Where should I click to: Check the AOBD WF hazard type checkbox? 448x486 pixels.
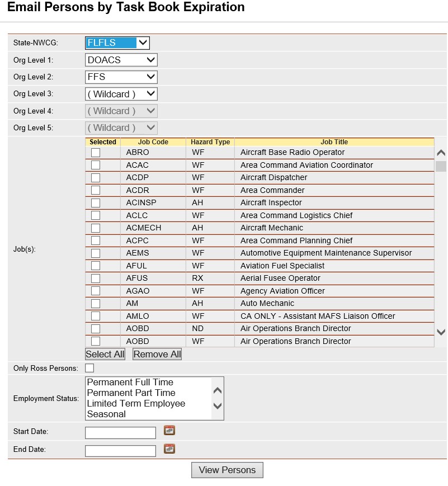point(96,341)
